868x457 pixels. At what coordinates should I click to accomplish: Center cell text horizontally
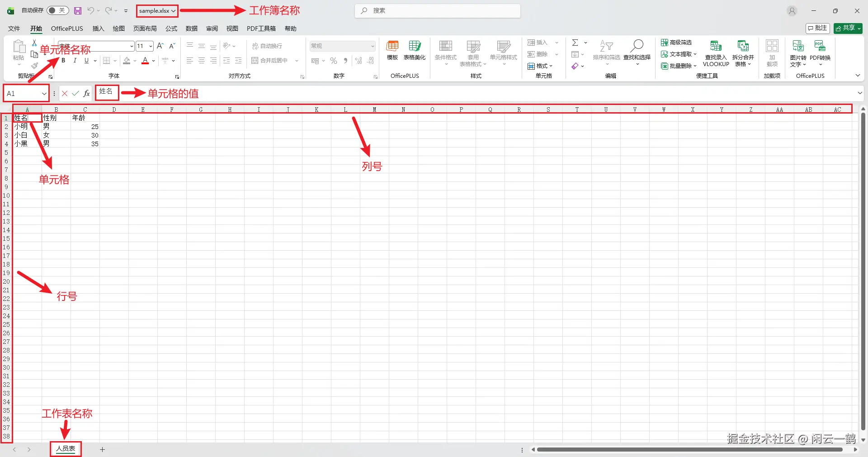click(202, 61)
